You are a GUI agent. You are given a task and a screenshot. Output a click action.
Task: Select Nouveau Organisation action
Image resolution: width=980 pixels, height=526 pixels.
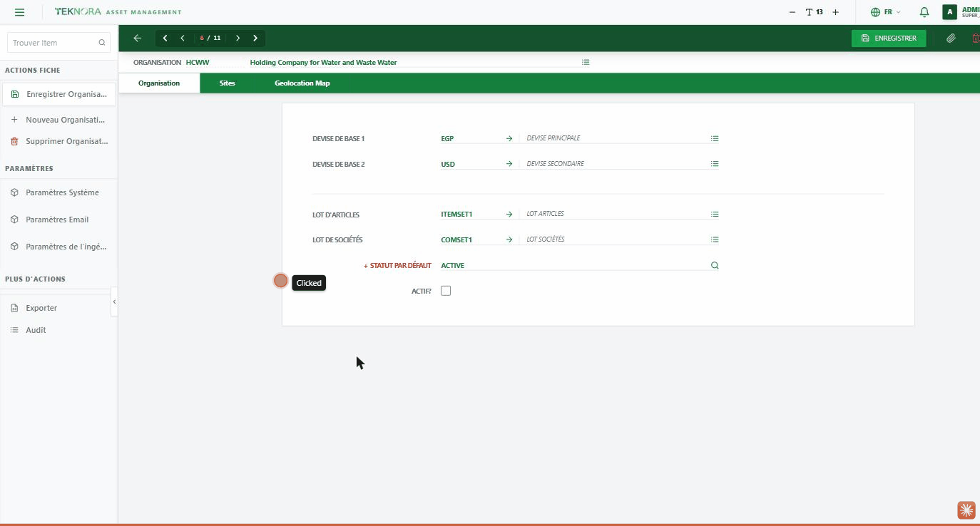[58, 120]
